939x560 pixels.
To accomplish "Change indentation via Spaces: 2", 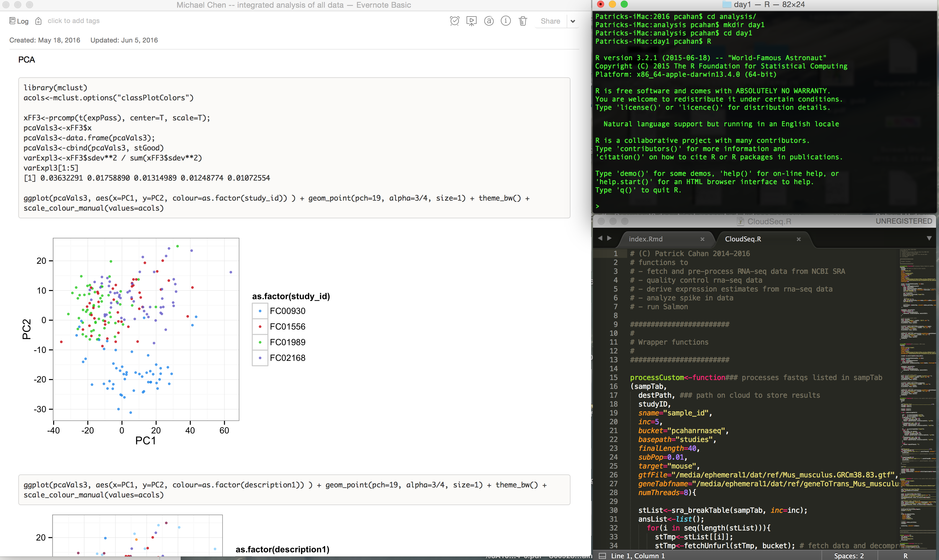I will [x=848, y=556].
